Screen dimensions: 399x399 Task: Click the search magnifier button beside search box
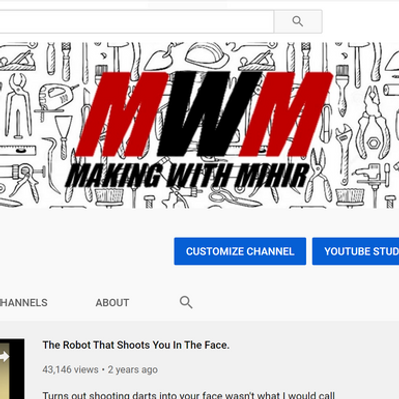[x=298, y=22]
